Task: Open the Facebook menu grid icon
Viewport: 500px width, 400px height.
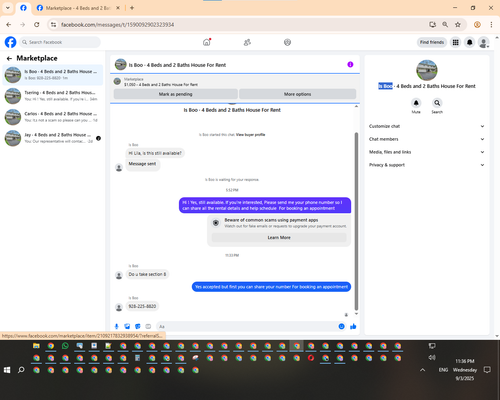Action: click(455, 42)
